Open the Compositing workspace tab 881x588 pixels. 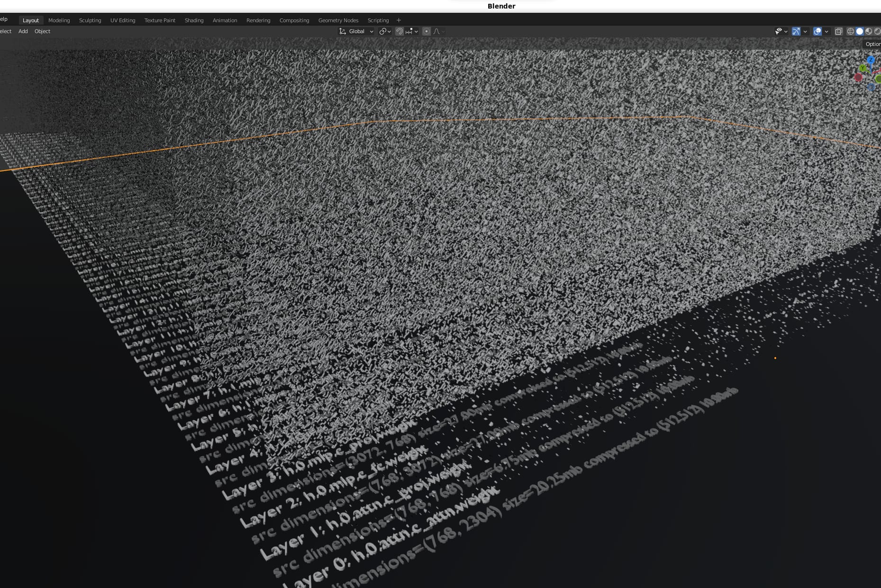294,20
